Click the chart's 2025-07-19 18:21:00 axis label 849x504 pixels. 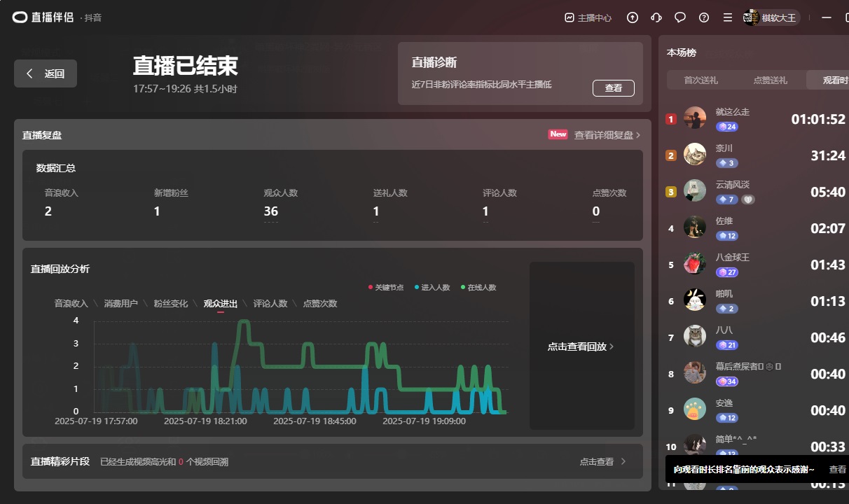pyautogui.click(x=205, y=421)
